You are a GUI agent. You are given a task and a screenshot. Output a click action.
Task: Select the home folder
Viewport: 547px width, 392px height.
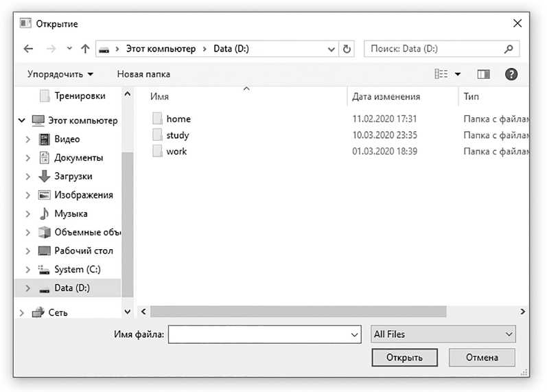tap(178, 119)
